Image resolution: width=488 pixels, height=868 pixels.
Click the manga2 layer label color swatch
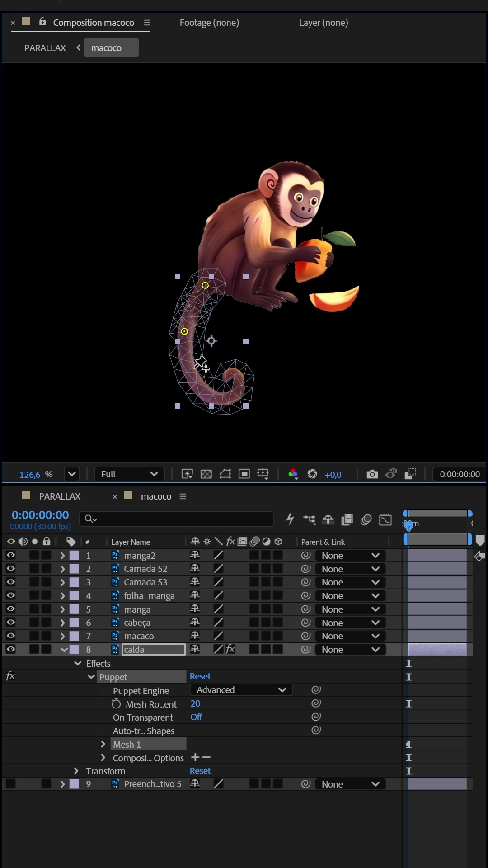click(x=74, y=555)
